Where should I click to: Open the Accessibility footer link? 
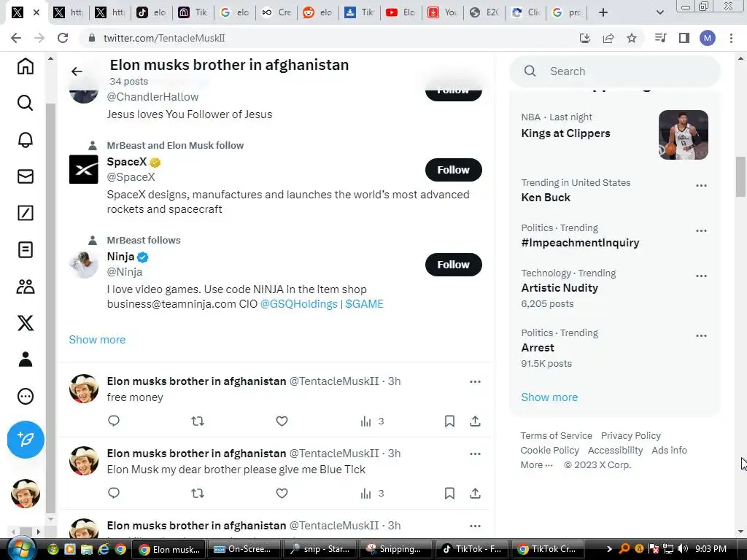click(615, 451)
